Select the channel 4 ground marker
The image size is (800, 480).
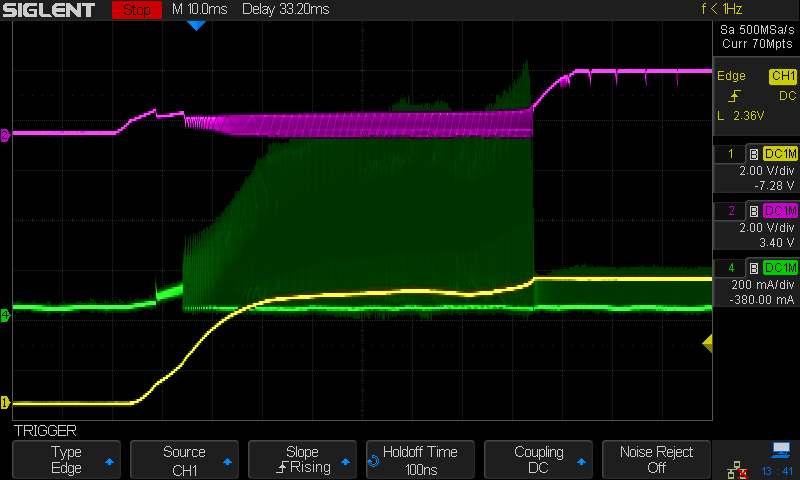click(5, 315)
